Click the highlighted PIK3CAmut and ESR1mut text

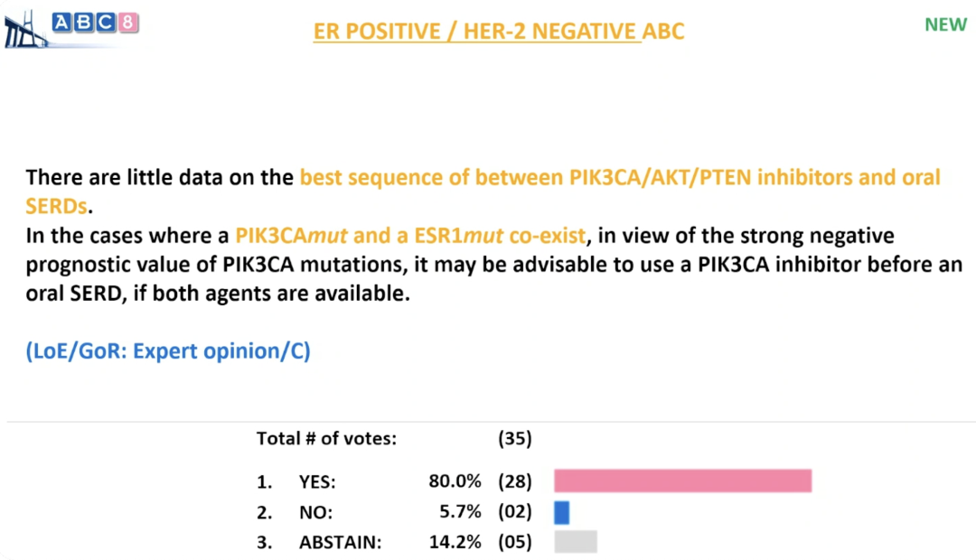point(409,237)
